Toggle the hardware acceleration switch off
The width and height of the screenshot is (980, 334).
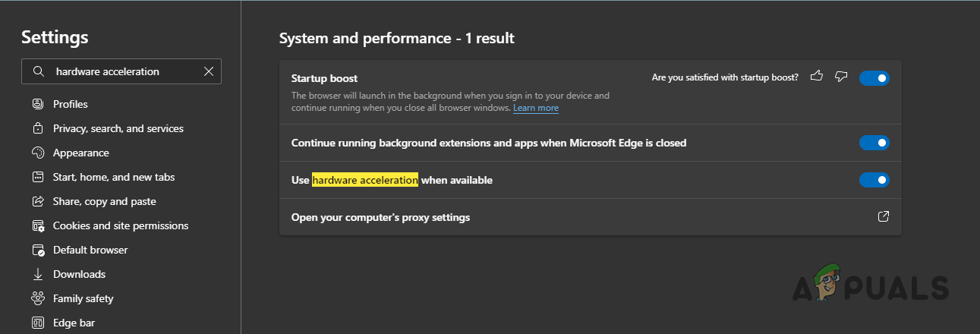[x=874, y=180]
